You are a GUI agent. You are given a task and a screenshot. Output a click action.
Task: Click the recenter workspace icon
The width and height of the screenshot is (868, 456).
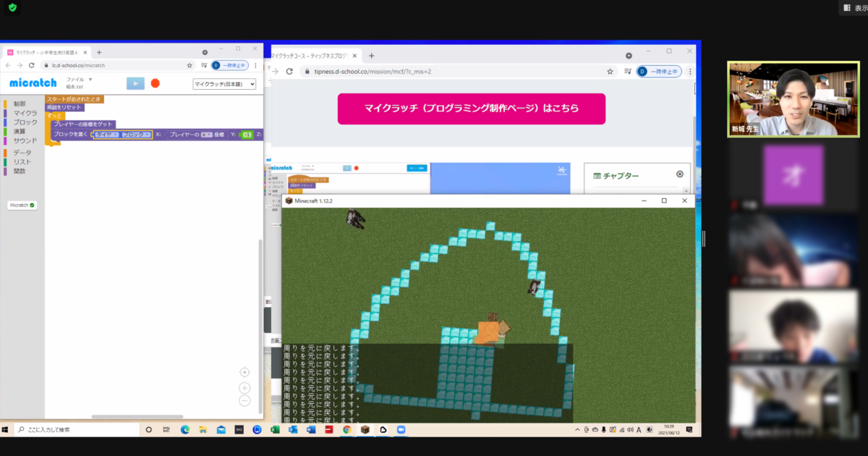[x=244, y=372]
